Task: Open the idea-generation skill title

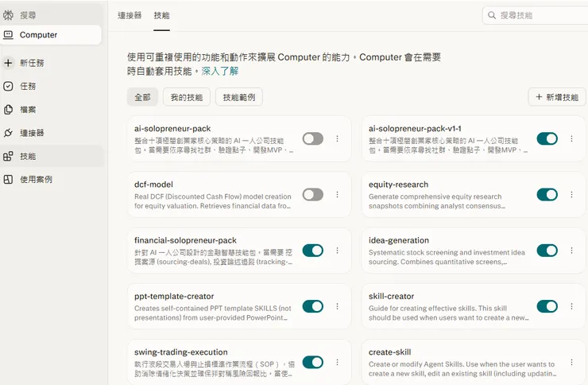Action: pyautogui.click(x=399, y=240)
